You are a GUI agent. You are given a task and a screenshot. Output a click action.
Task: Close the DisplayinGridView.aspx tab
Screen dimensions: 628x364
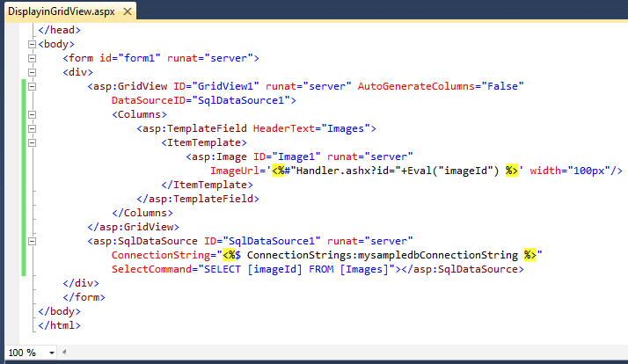[128, 11]
